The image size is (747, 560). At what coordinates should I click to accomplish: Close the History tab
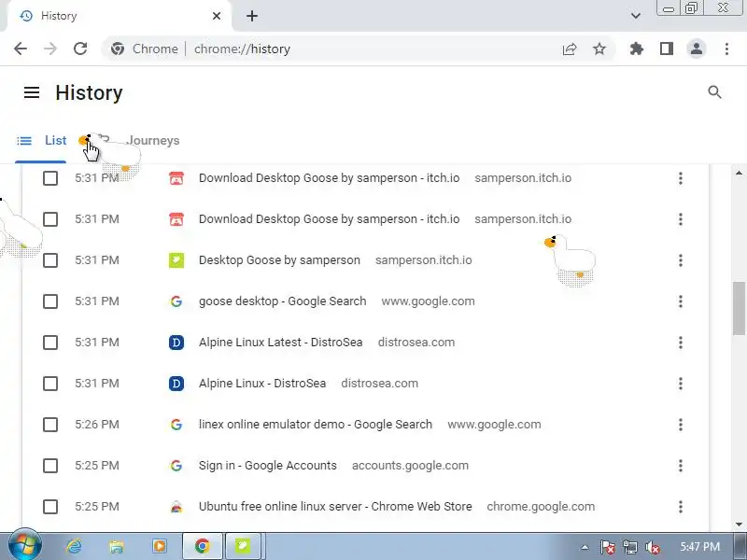(x=217, y=16)
